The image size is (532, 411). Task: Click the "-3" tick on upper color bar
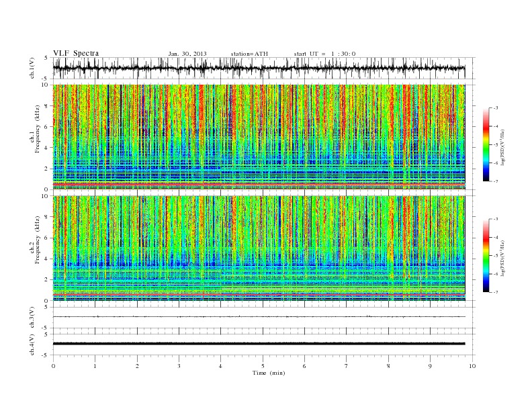coord(494,108)
